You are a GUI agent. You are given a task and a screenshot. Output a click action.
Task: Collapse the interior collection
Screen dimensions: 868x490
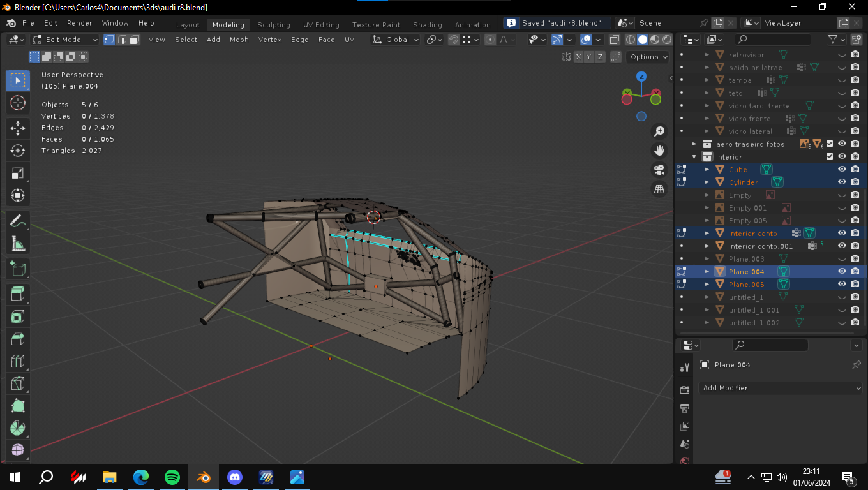pyautogui.click(x=694, y=157)
